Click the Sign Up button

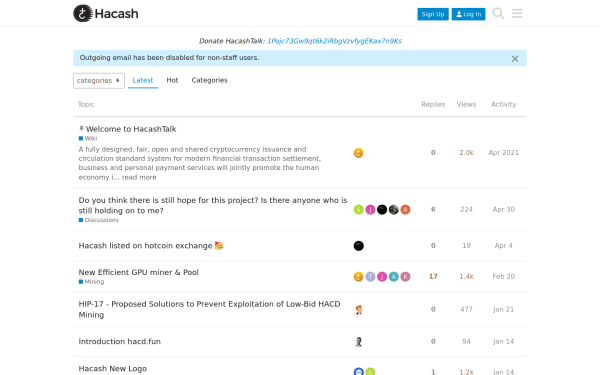tap(433, 14)
